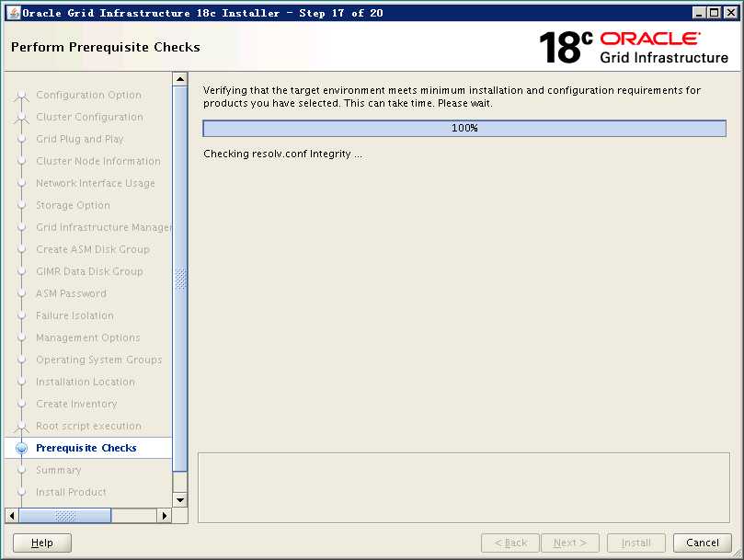
Task: Click the horizontal scrollbar thumb of step list
Action: (x=65, y=515)
